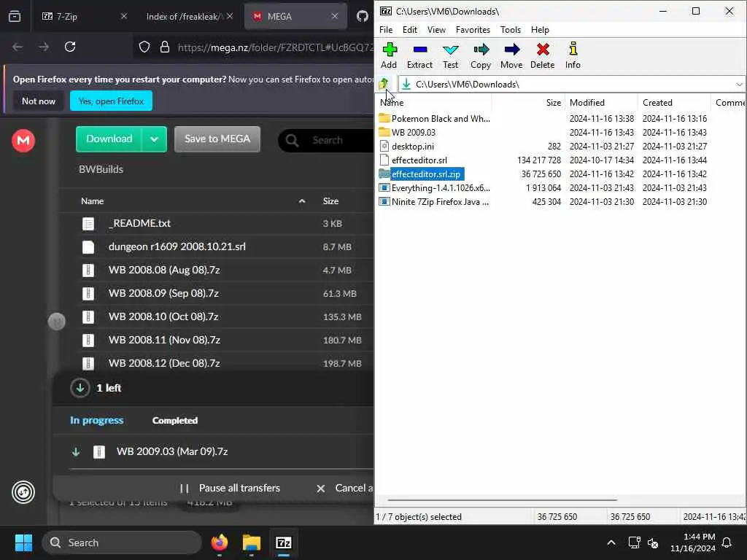
Task: Select the Pokemon Black and Wh... folder
Action: coord(435,119)
